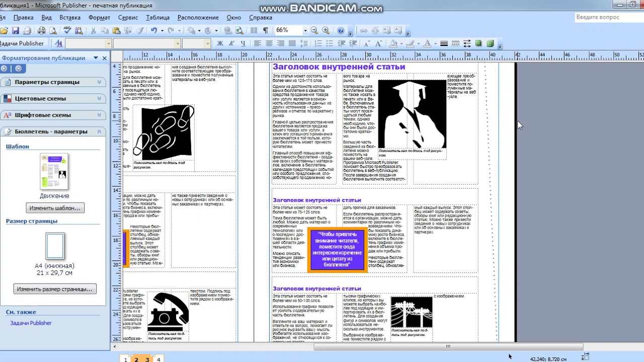Go to page 1 tab

126,359
